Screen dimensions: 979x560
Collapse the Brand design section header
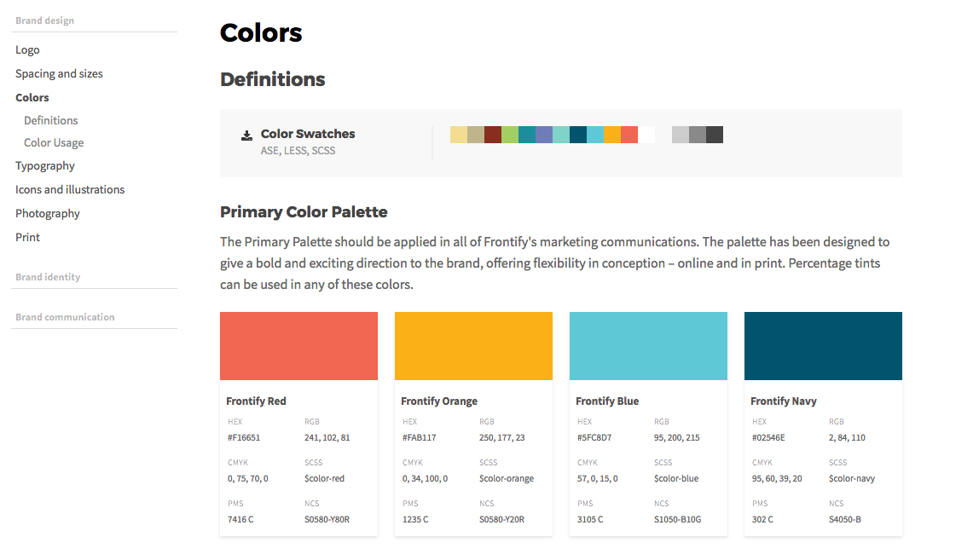[45, 20]
